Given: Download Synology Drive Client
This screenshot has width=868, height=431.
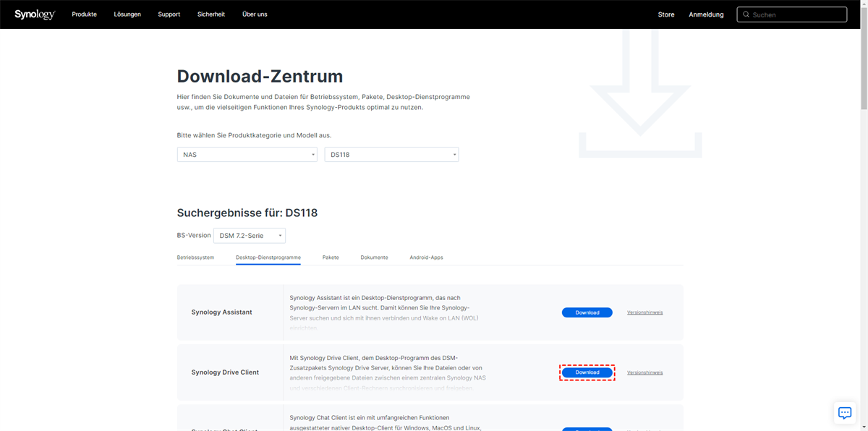Looking at the screenshot, I should point(587,372).
